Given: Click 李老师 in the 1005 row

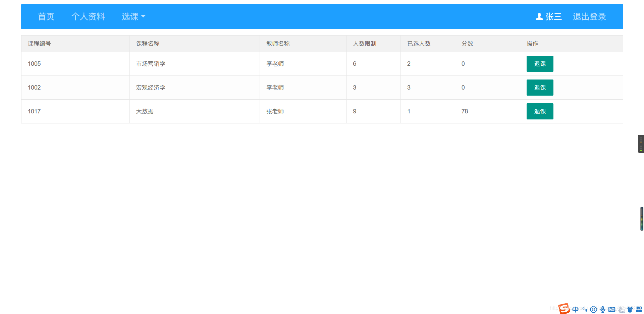Looking at the screenshot, I should [x=275, y=64].
